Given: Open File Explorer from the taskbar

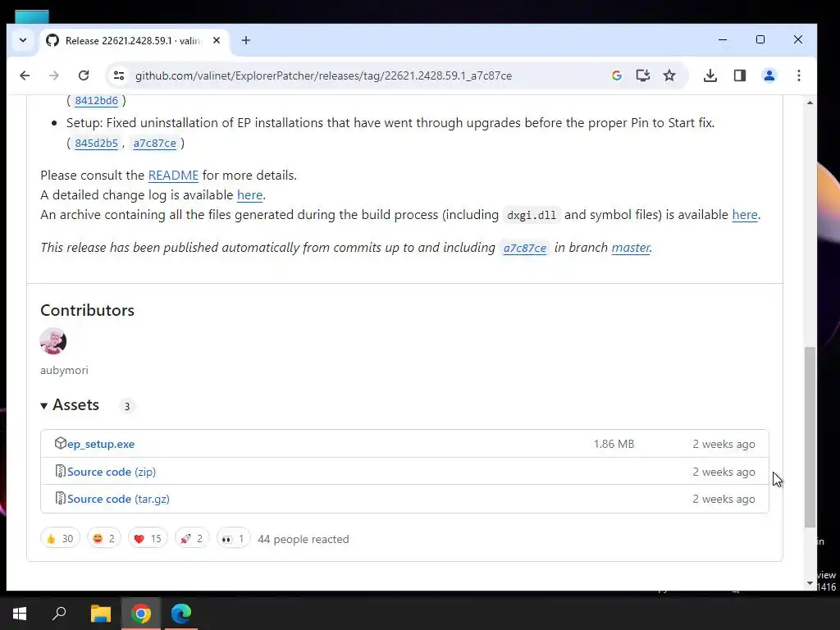Looking at the screenshot, I should (100, 614).
